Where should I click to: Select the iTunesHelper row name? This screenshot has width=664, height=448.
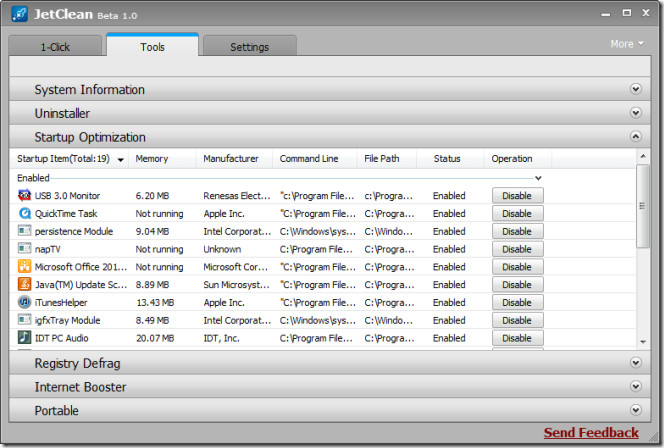pos(61,302)
